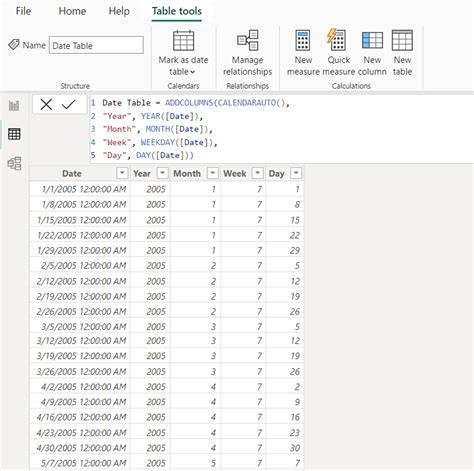Switch to Report view in sidebar
The width and height of the screenshot is (474, 471).
click(14, 106)
